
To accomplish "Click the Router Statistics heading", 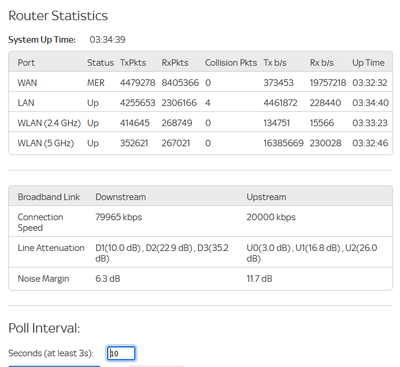I will tap(58, 16).
